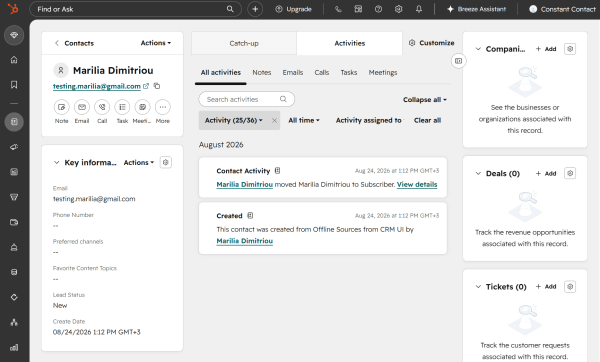600x362 pixels.
Task: Open the All time filter dropdown
Action: point(304,121)
